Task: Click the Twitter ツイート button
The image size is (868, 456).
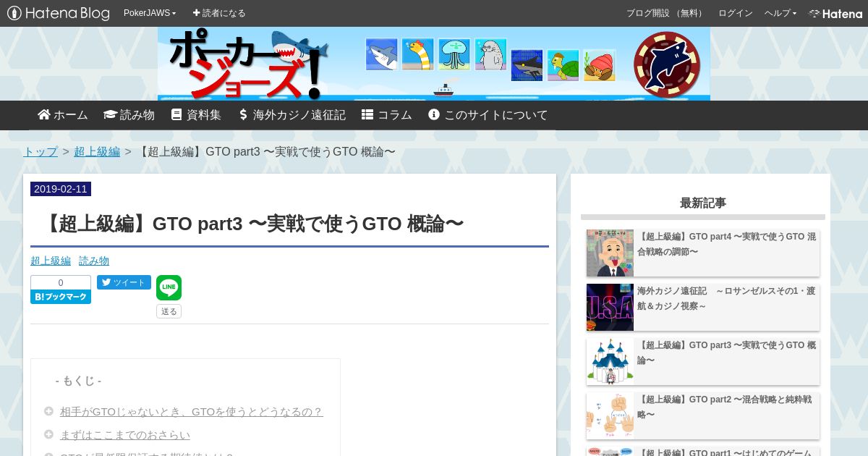Action: point(124,282)
